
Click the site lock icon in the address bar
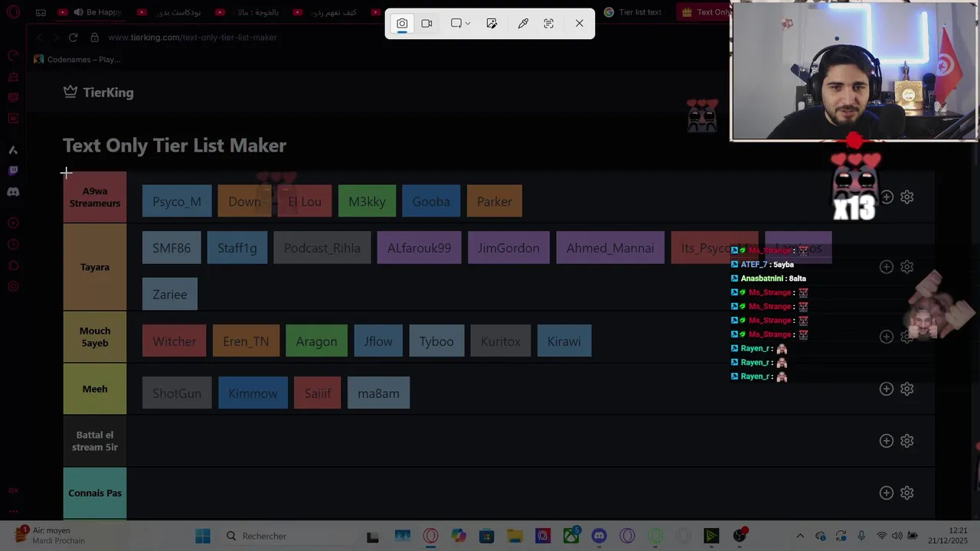tap(94, 37)
